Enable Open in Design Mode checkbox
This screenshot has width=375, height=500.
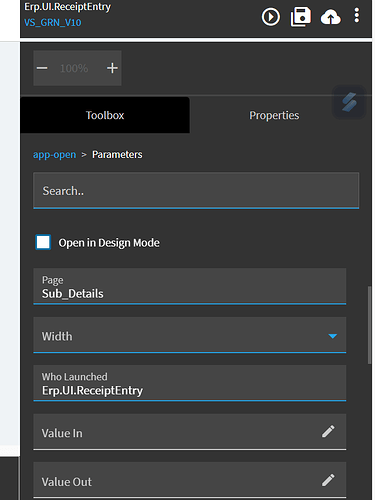coord(43,242)
